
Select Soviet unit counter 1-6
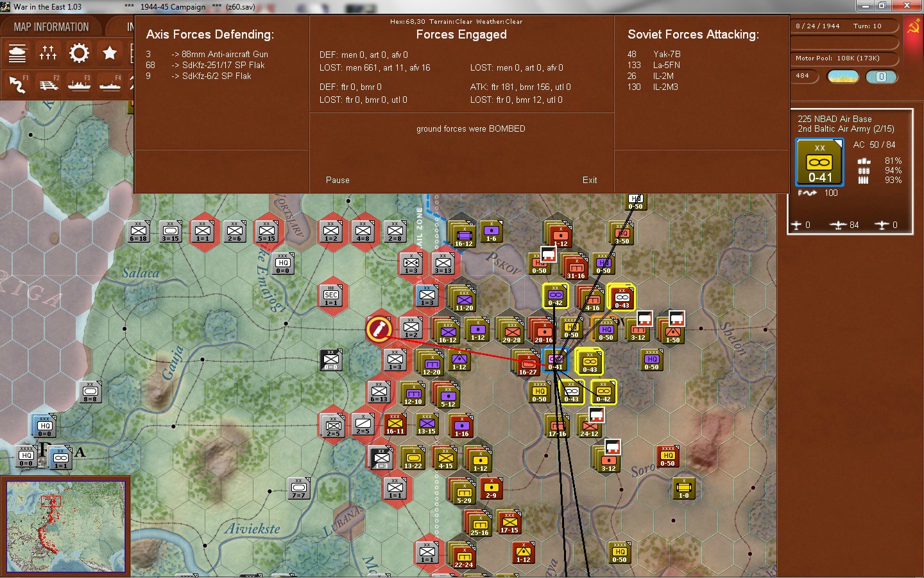[491, 231]
